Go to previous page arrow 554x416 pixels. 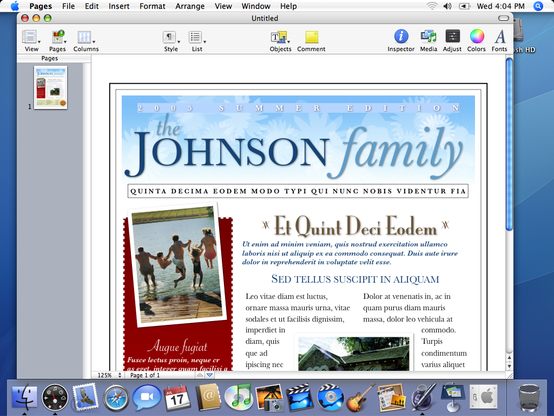[200, 375]
